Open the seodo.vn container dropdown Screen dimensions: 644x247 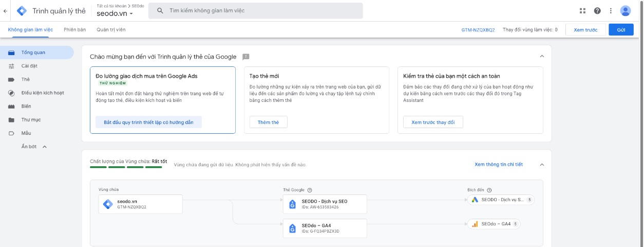[x=115, y=13]
